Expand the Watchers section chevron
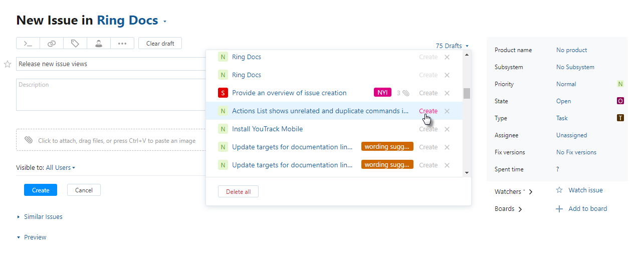644x262 pixels. 531,192
